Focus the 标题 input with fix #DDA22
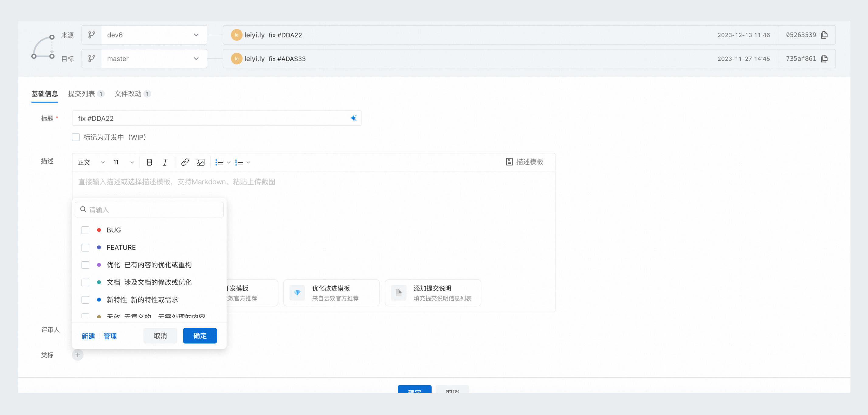This screenshot has height=415, width=868. (x=217, y=118)
